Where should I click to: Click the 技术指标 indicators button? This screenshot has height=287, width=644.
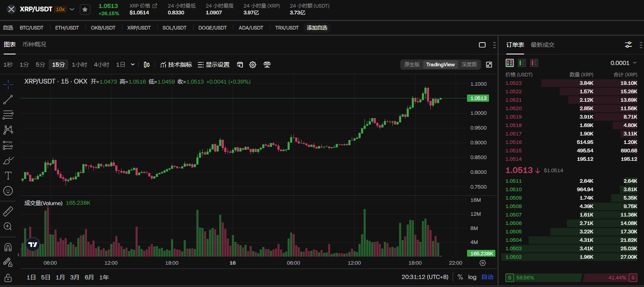click(176, 65)
